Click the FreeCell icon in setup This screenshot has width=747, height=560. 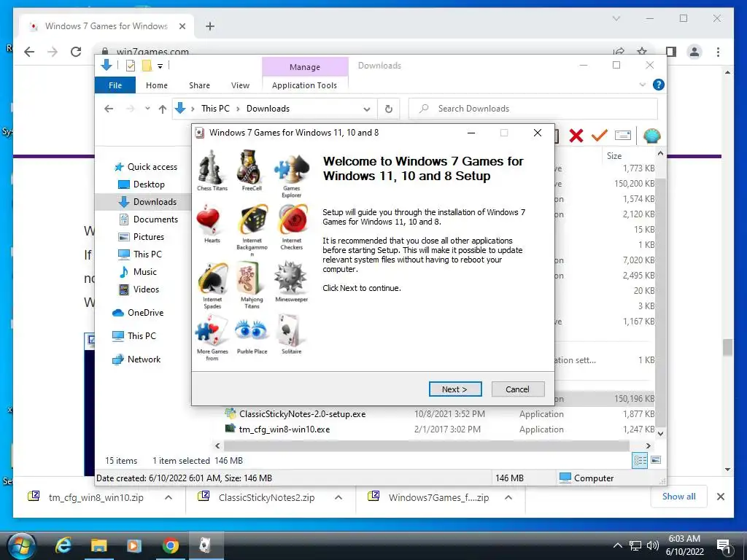click(x=251, y=167)
